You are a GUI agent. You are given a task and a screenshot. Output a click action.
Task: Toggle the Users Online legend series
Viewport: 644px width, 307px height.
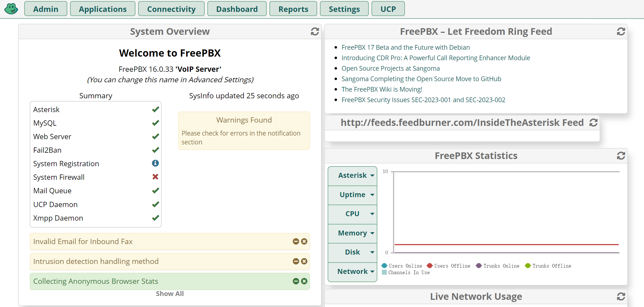tap(402, 266)
